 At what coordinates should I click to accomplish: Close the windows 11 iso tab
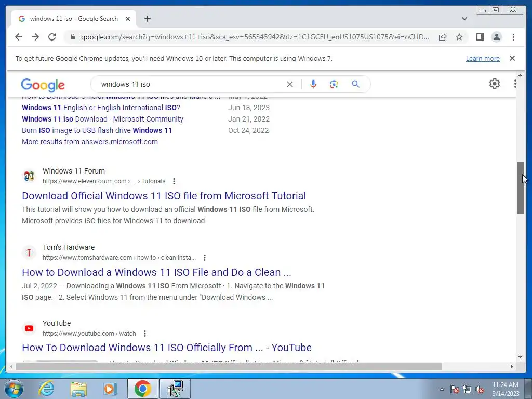pos(128,19)
